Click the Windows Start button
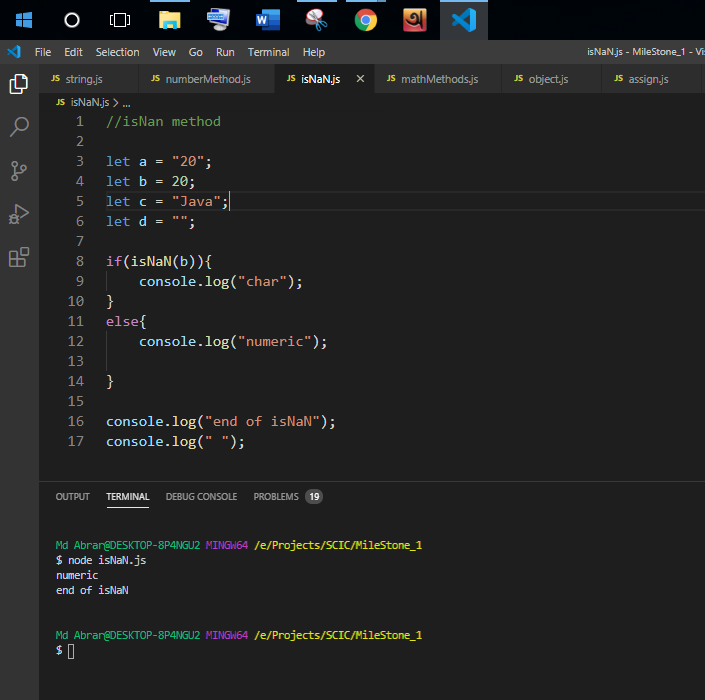Viewport: 705px width, 700px height. [x=24, y=19]
